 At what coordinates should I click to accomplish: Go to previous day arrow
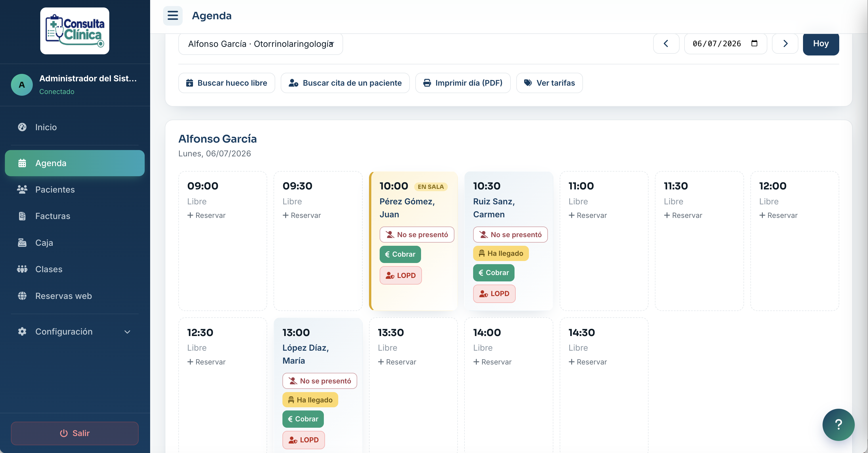(x=666, y=43)
